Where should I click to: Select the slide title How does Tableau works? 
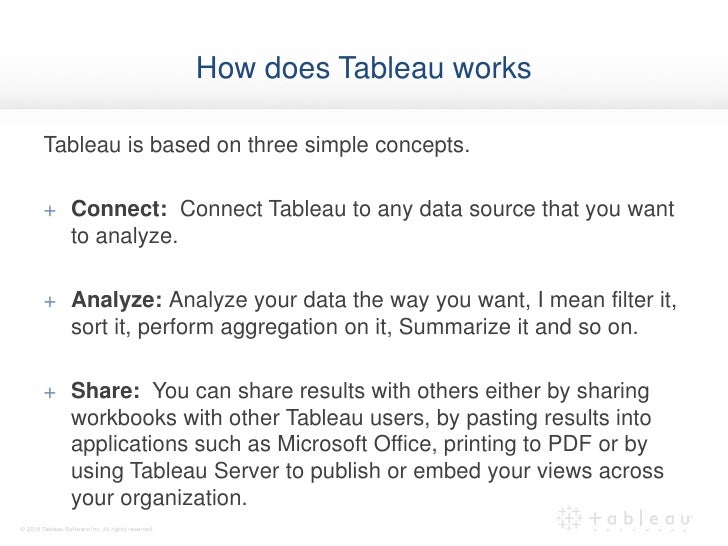pos(364,68)
